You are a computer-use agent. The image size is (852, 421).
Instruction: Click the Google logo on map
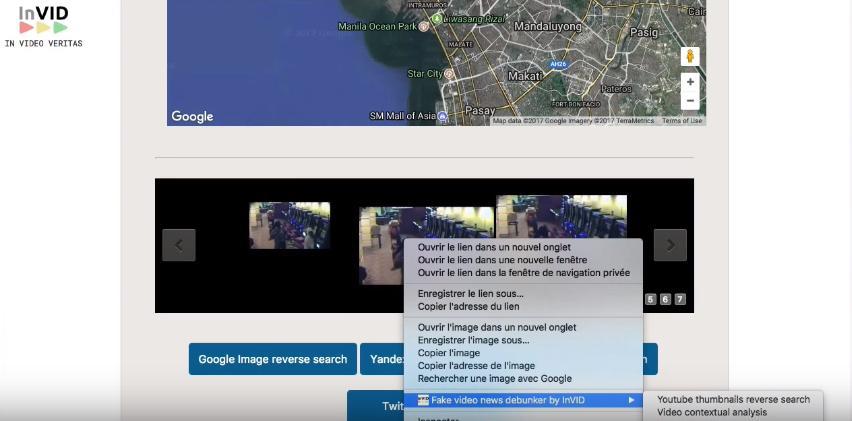[x=192, y=116]
